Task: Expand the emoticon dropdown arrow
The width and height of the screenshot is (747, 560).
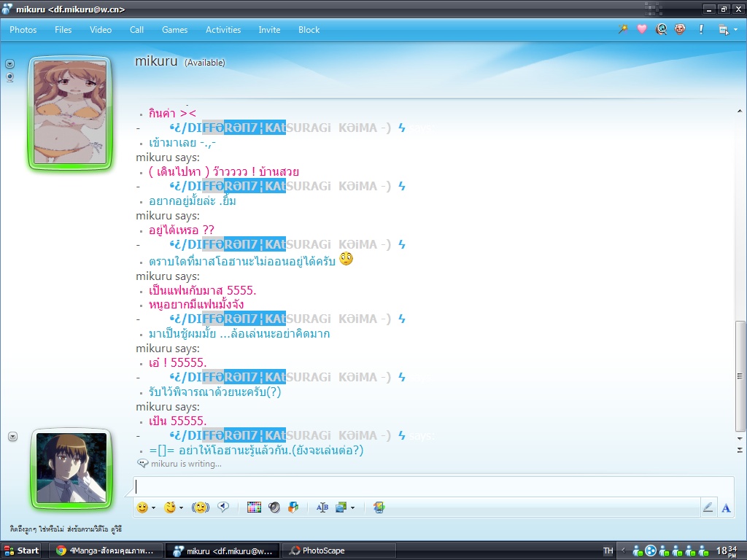Action: (153, 508)
